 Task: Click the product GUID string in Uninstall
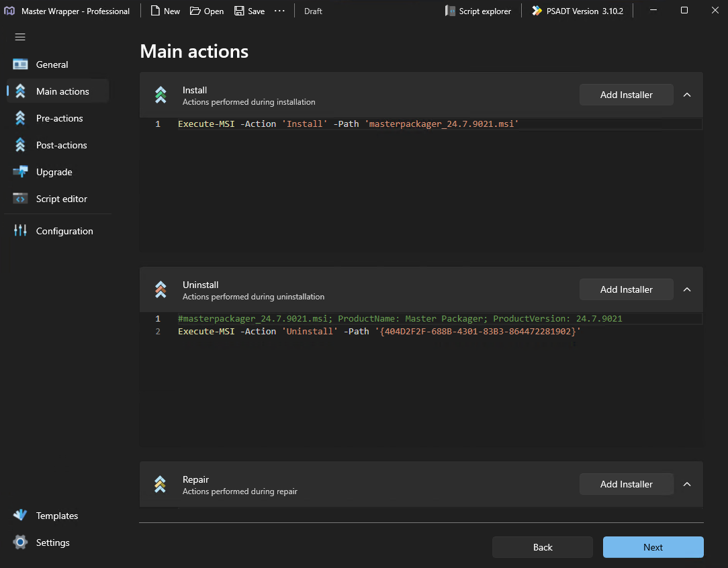point(477,332)
